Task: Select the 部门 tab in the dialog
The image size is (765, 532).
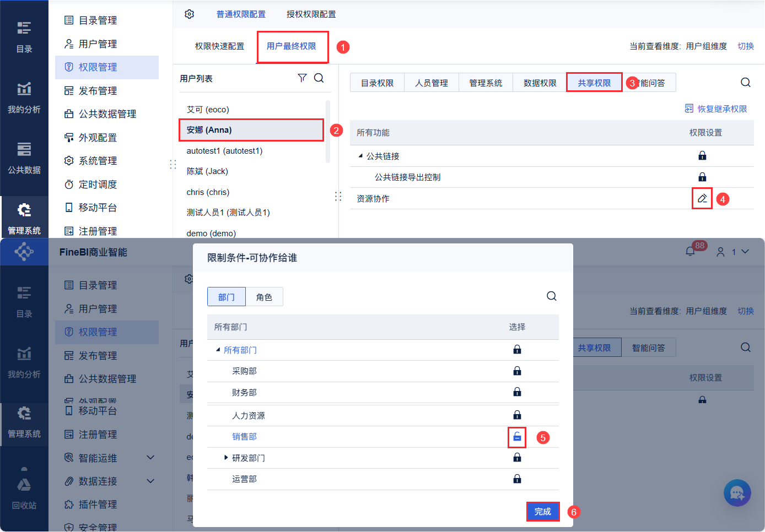Action: click(227, 297)
